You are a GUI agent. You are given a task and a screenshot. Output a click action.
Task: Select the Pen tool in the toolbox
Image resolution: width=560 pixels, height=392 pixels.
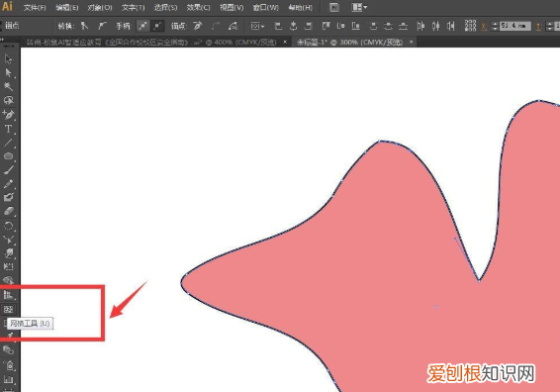click(x=8, y=115)
